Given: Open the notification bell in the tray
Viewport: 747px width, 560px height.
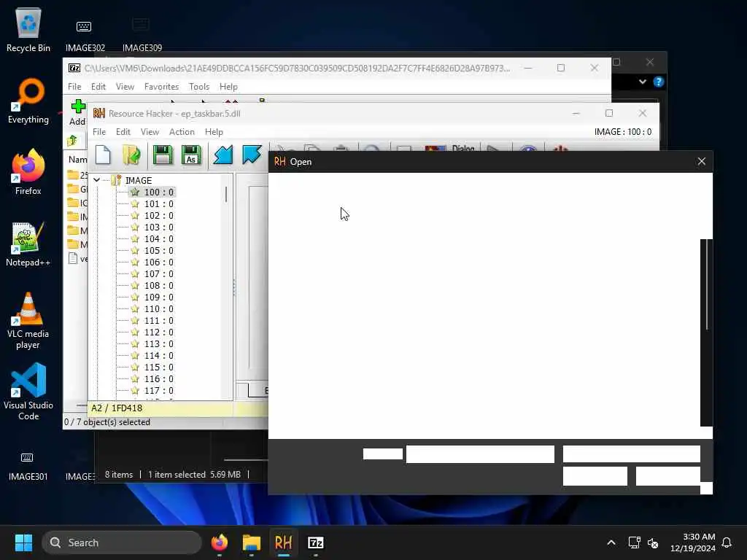Looking at the screenshot, I should pos(727,542).
